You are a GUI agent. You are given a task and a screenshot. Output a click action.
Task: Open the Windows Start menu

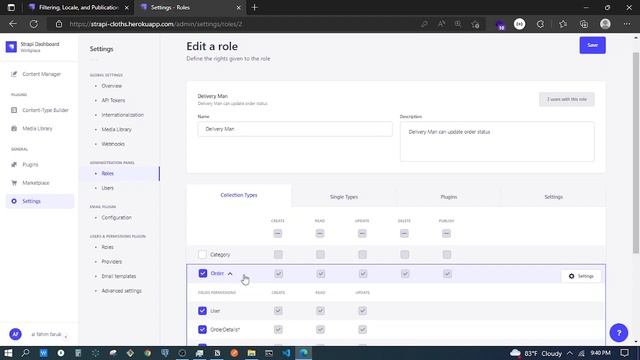point(8,353)
